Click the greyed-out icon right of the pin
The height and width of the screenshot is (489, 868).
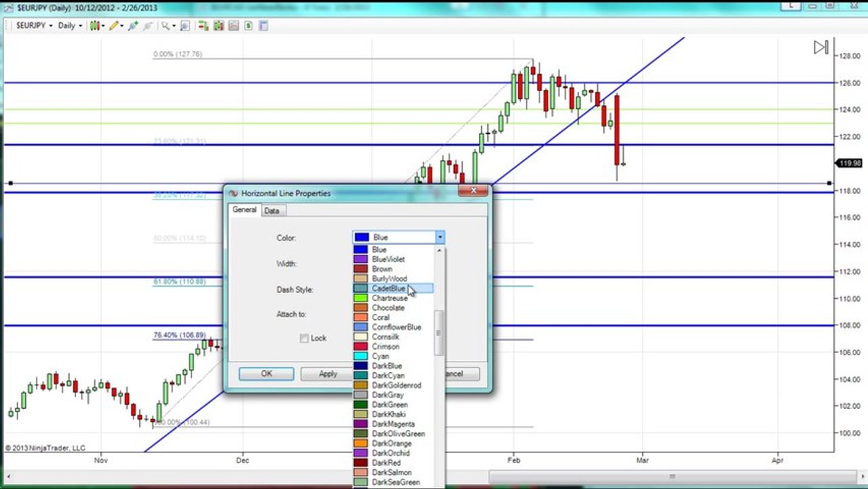(x=147, y=26)
